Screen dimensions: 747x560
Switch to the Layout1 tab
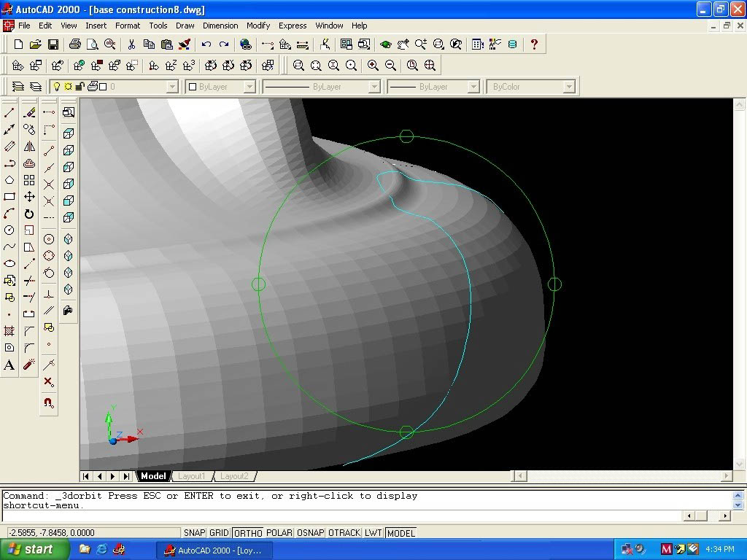(x=192, y=476)
